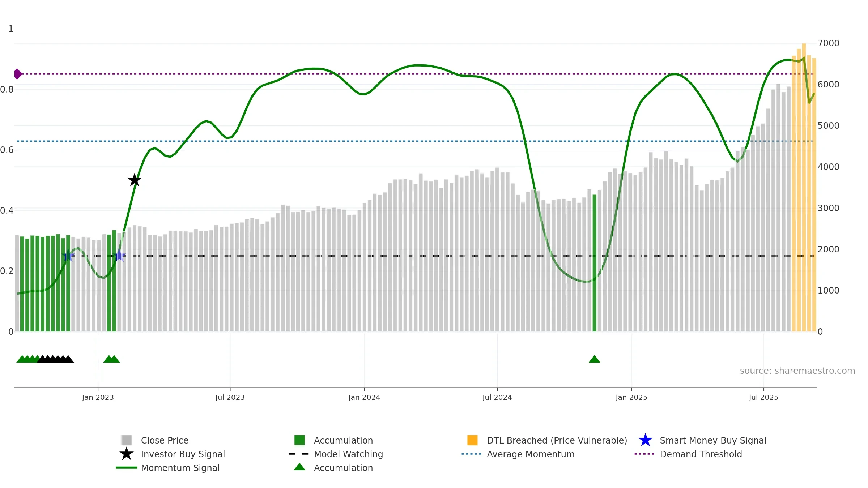Click the Jan 2024 x-axis label
Image resolution: width=868 pixels, height=488 pixels.
point(364,397)
